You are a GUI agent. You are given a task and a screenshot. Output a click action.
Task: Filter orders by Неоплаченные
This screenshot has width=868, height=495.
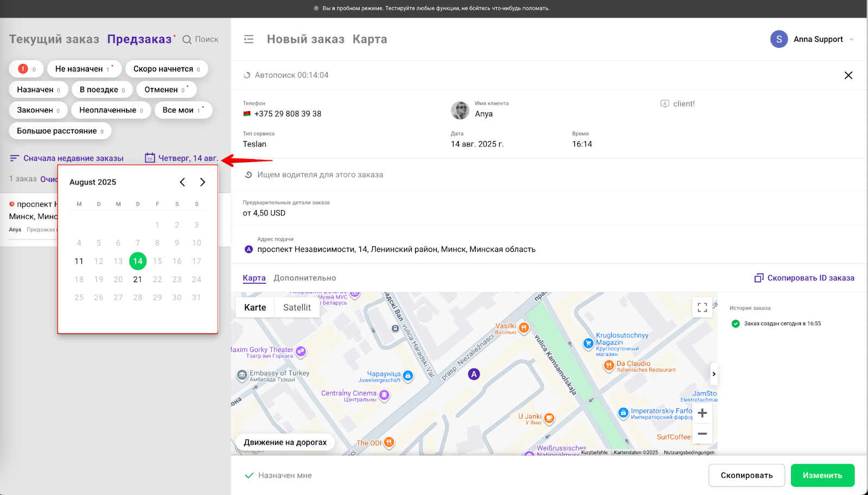pyautogui.click(x=111, y=110)
